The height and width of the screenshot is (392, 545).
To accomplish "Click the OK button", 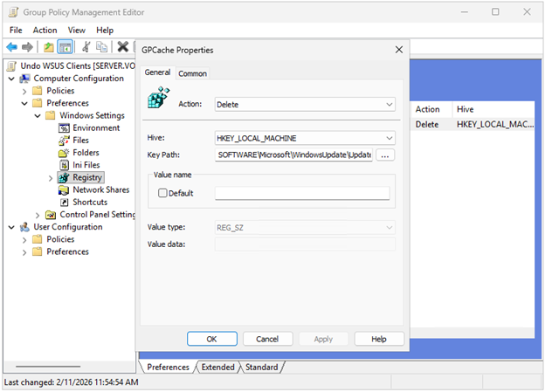I will point(211,339).
